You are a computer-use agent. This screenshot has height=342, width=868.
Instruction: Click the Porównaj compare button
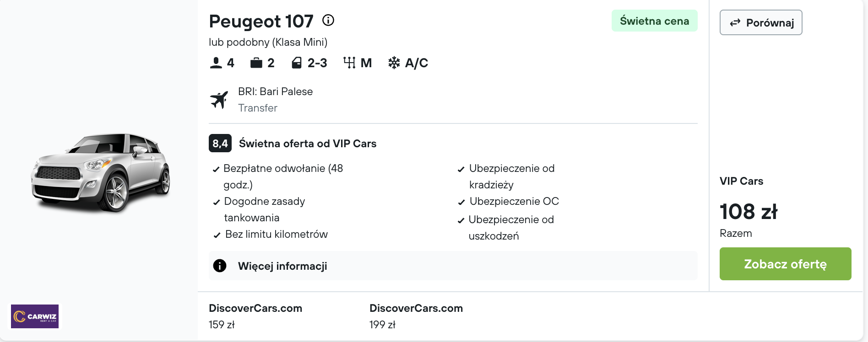point(761,22)
